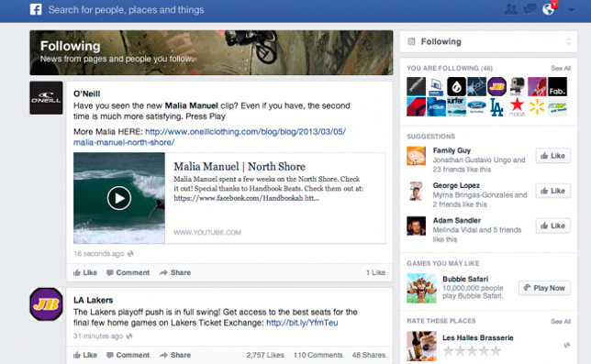Rate Les Halles Brasserie five stars
Image resolution: width=591 pixels, height=364 pixels.
(496, 351)
